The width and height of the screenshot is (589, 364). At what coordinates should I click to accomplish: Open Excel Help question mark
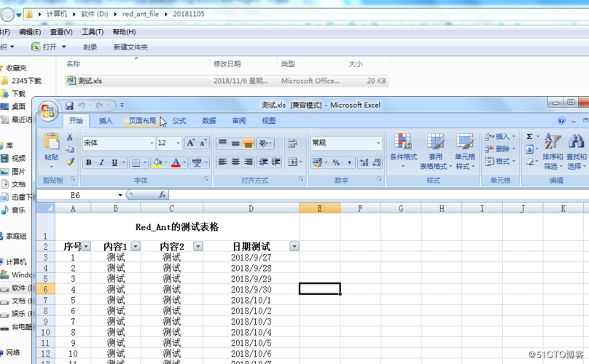[561, 120]
